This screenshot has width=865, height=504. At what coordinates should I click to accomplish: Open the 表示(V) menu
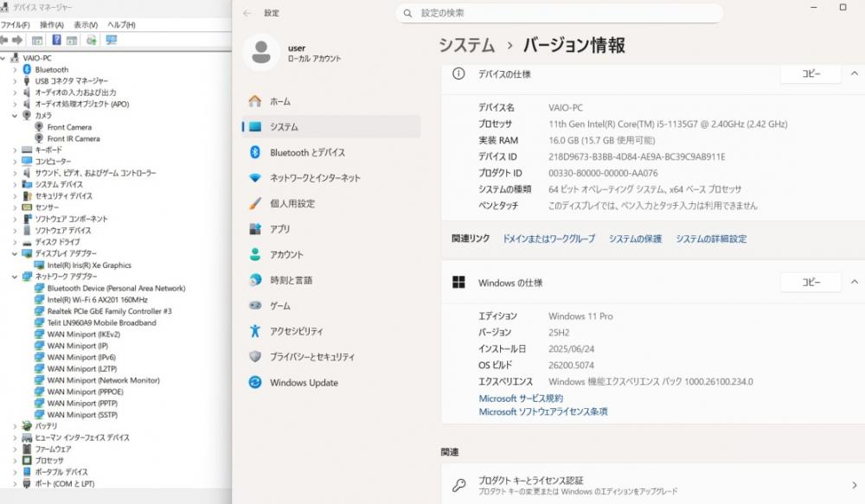click(86, 25)
